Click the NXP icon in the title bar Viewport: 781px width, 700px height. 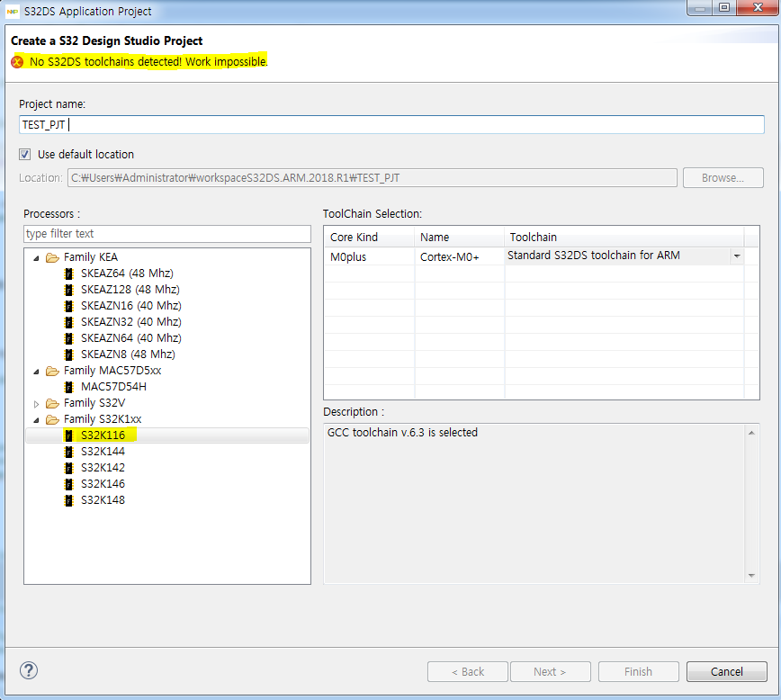[x=13, y=11]
